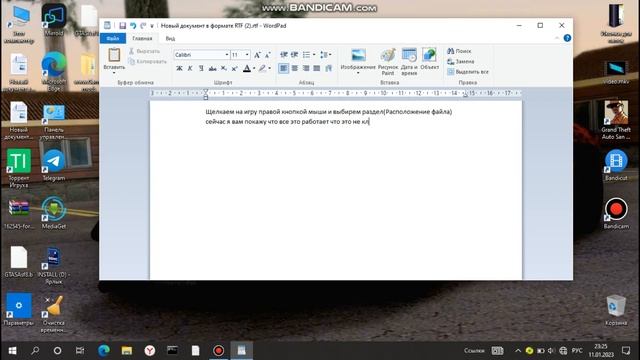The image size is (640, 360).
Task: Redo action in WordPad title bar
Action: pyautogui.click(x=143, y=26)
